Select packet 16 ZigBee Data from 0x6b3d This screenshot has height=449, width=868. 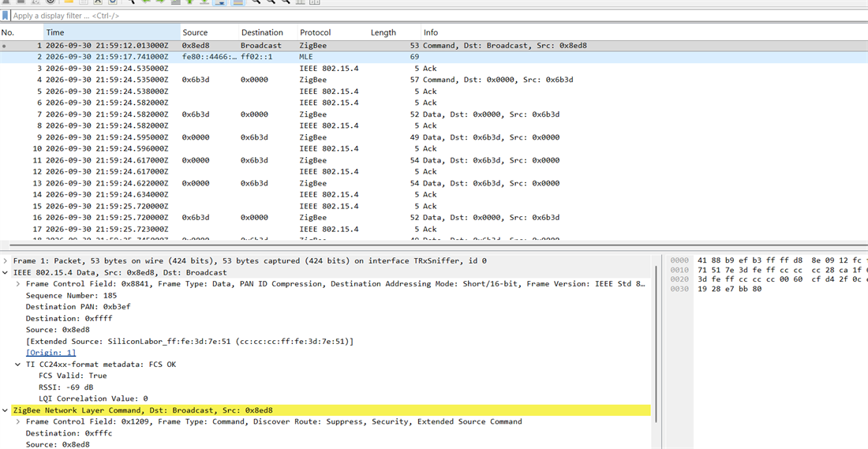[434, 218]
